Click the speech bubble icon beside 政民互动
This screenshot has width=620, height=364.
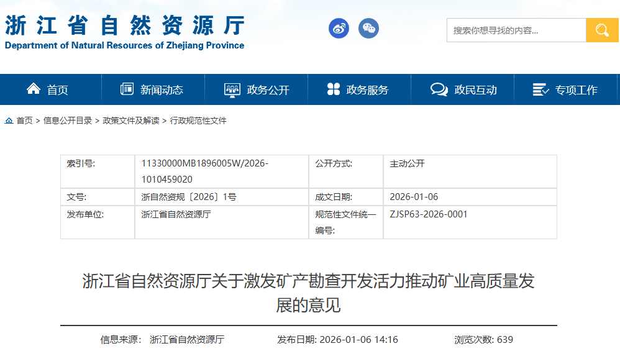[439, 88]
